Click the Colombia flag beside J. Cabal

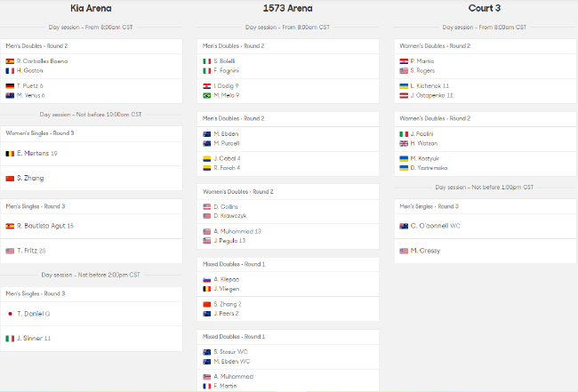206,158
